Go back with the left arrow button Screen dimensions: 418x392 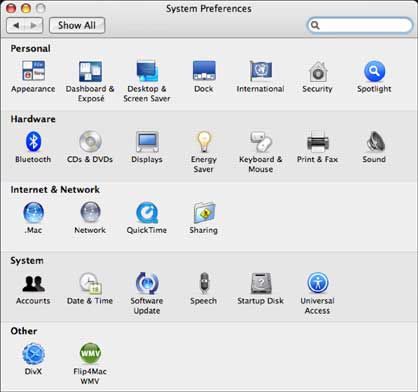pyautogui.click(x=16, y=25)
